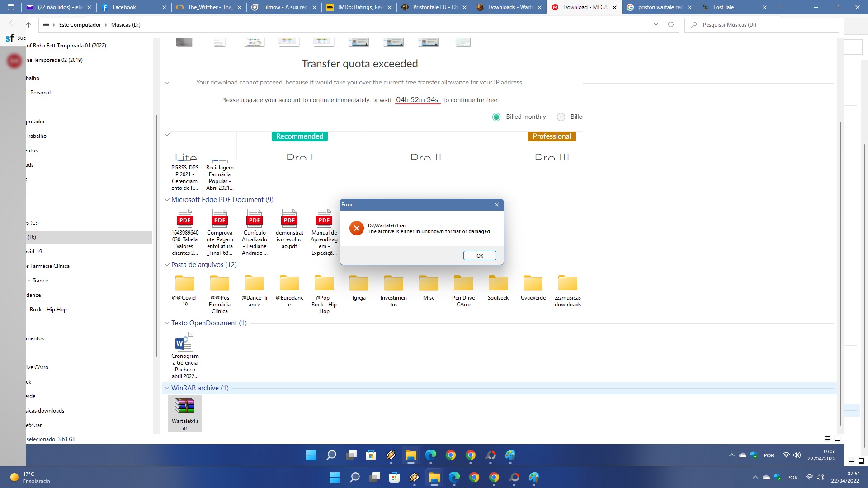The width and height of the screenshot is (868, 488).
Task: Select the PGRSS_DPSP 2021 file
Action: [185, 175]
